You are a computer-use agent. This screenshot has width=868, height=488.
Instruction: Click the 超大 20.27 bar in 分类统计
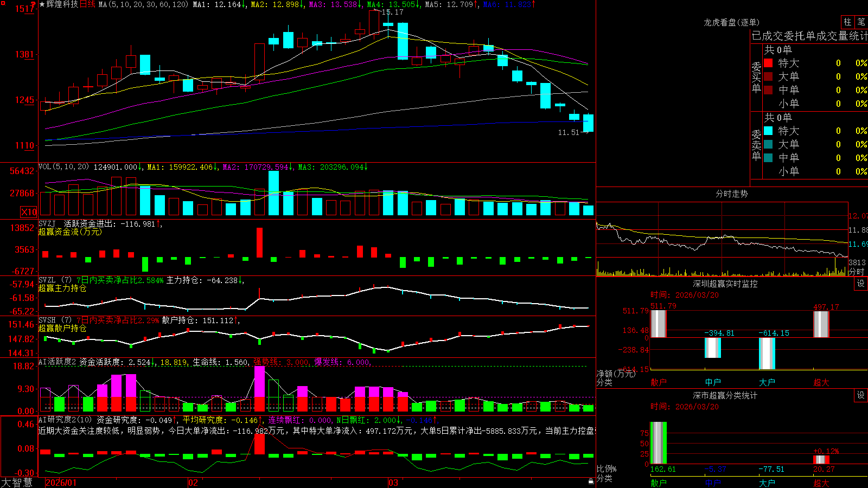pos(821,460)
